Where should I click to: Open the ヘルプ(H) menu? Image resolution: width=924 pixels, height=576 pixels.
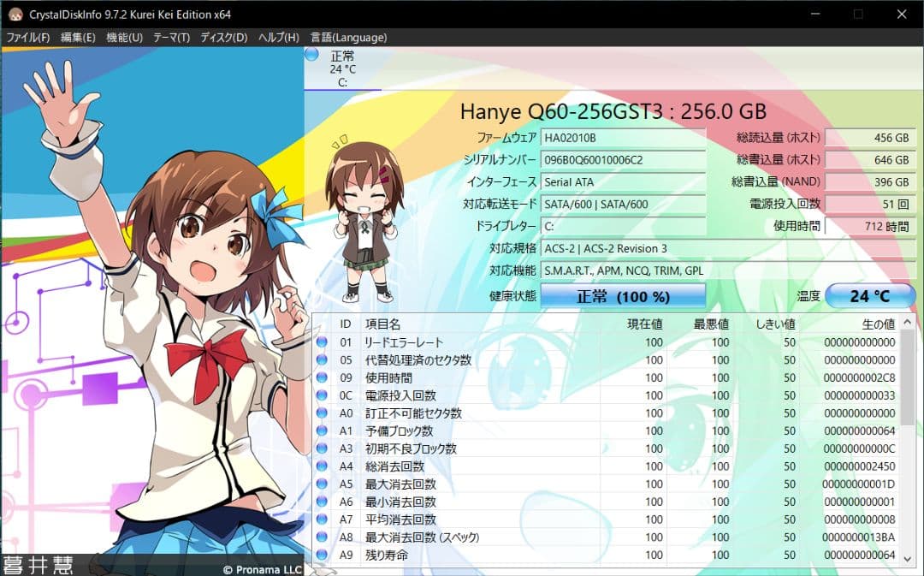279,37
